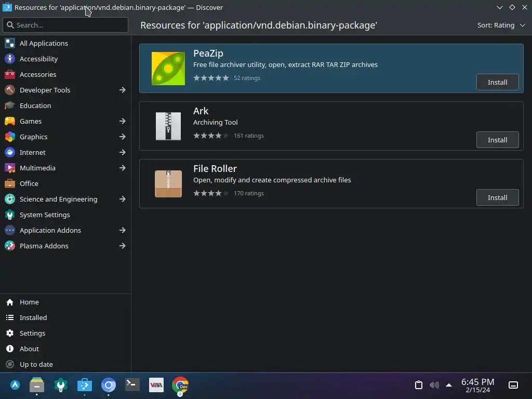Click the Ark title text

pyautogui.click(x=201, y=111)
